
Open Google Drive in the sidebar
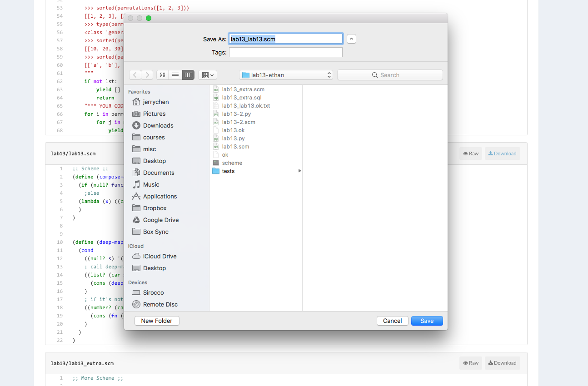161,220
